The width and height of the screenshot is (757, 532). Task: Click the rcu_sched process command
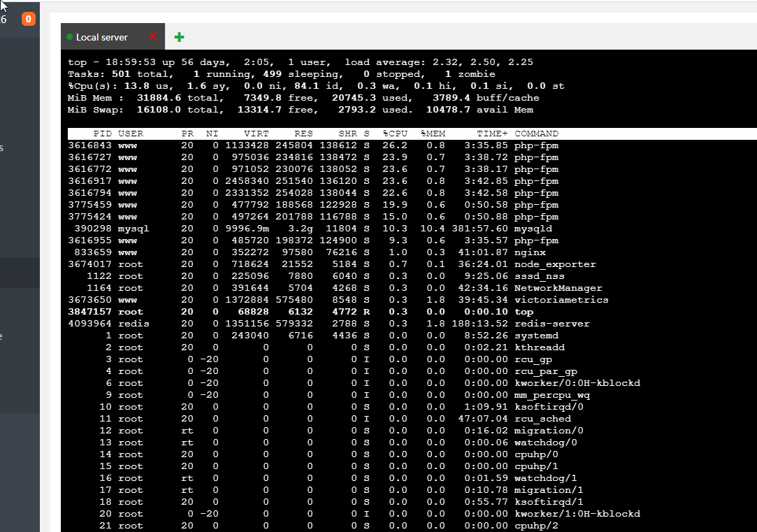click(x=542, y=419)
